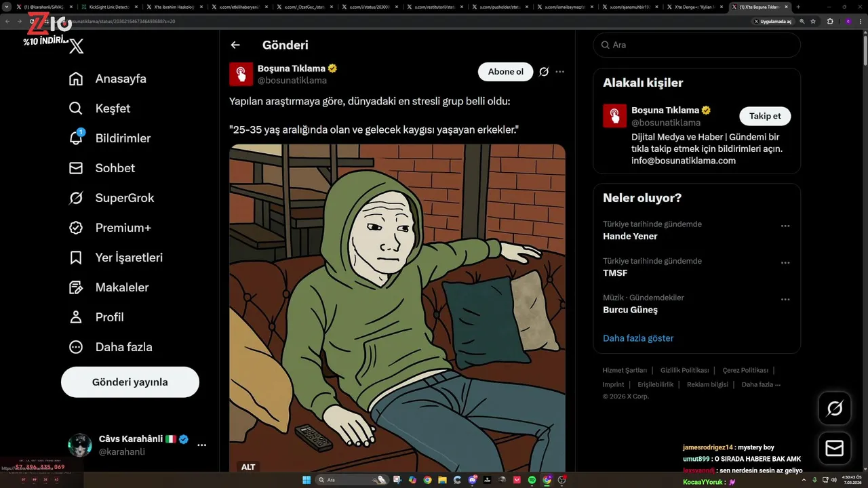Switch to X'te Denge+ Kylian tab
The image size is (868, 488).
coord(695,7)
